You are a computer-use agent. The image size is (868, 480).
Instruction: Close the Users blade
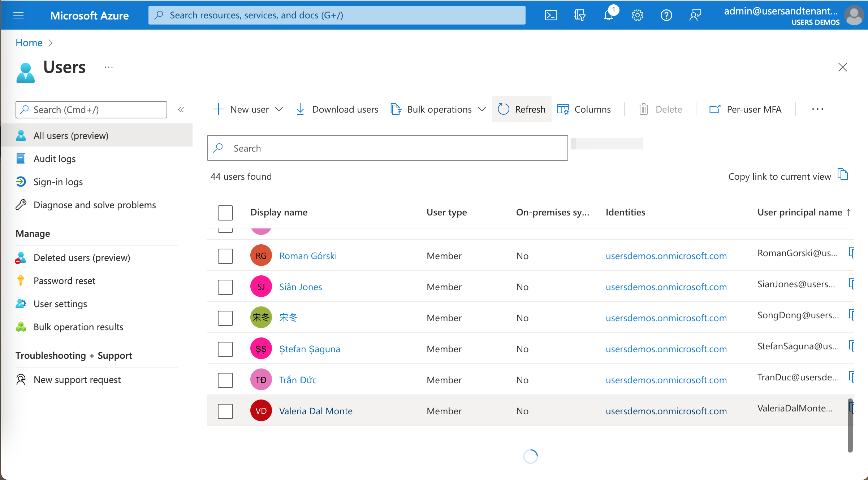click(x=842, y=67)
